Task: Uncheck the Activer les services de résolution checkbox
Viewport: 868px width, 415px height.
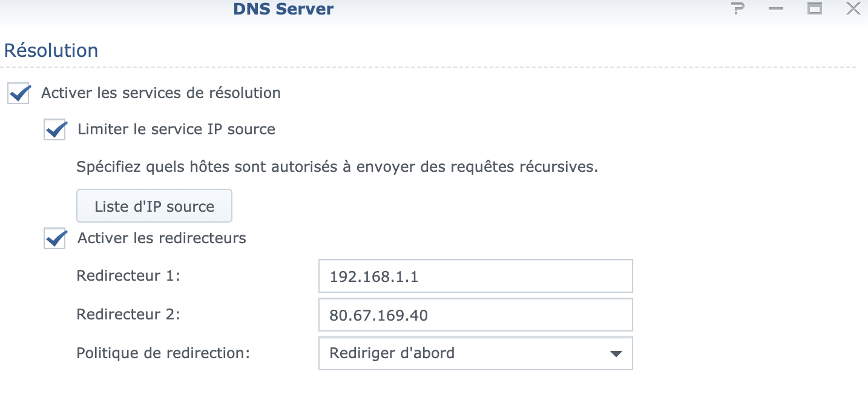Action: (19, 94)
